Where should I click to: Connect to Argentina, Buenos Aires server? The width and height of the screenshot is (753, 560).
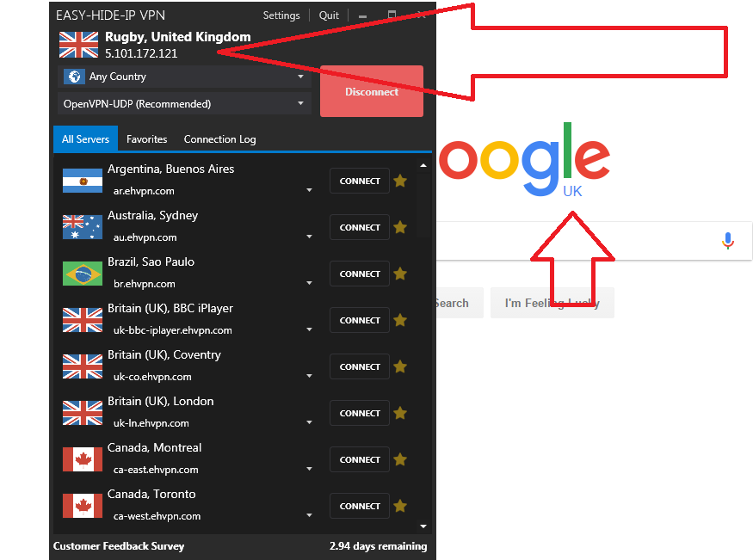(360, 181)
